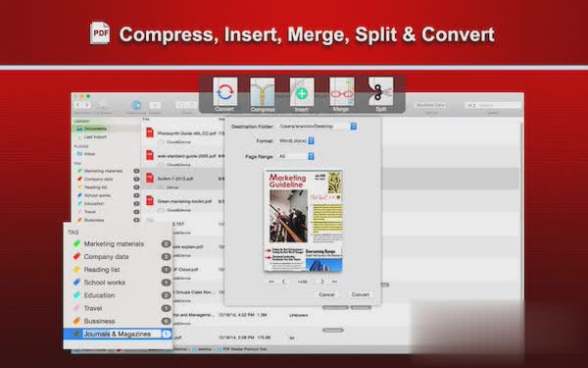Click the blue School works tag icon, enlarged list

[x=76, y=282]
